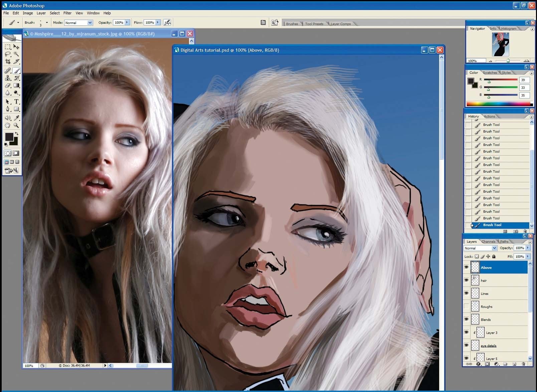Pick the Magic Wand tool

[16, 54]
